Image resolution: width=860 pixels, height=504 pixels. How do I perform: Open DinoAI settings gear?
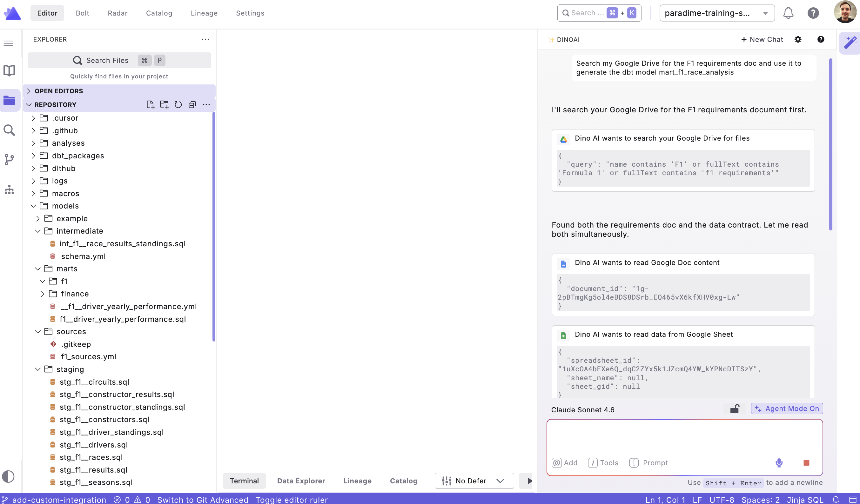tap(798, 40)
